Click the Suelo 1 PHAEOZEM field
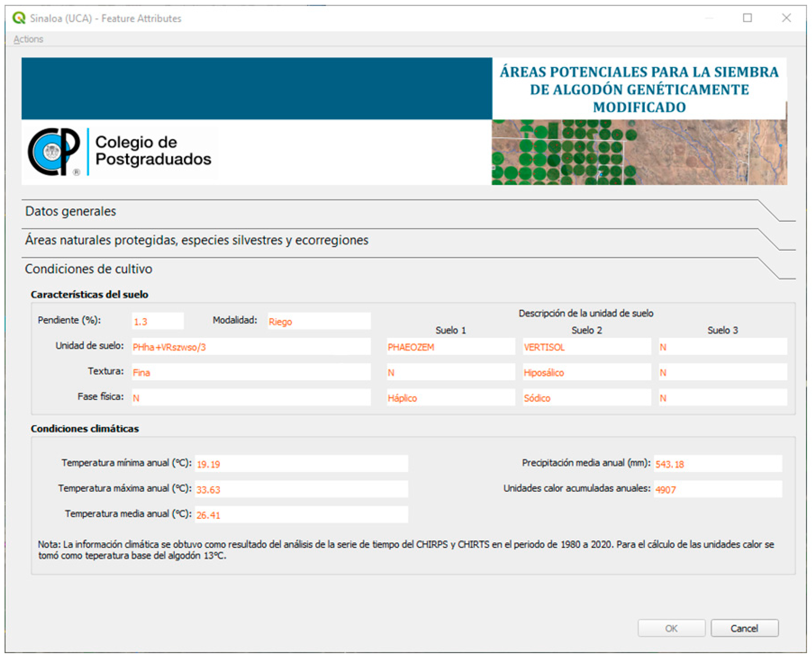This screenshot has width=812, height=657. pyautogui.click(x=450, y=347)
